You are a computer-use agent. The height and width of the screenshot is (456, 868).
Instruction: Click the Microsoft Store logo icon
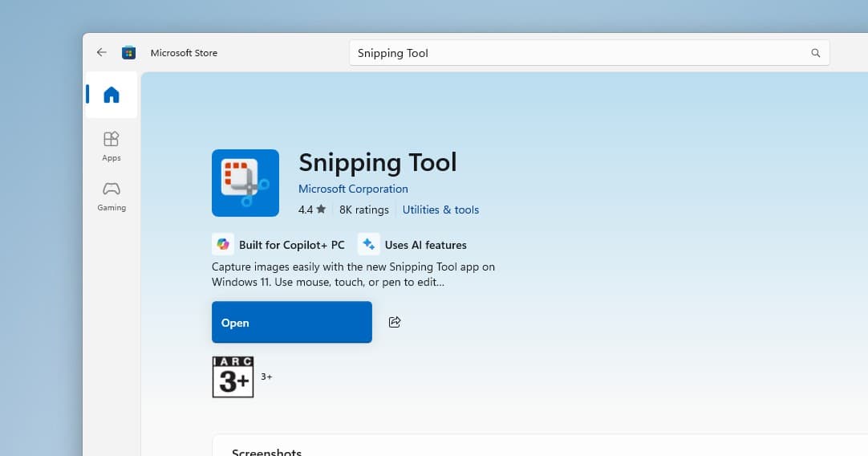[x=128, y=53]
